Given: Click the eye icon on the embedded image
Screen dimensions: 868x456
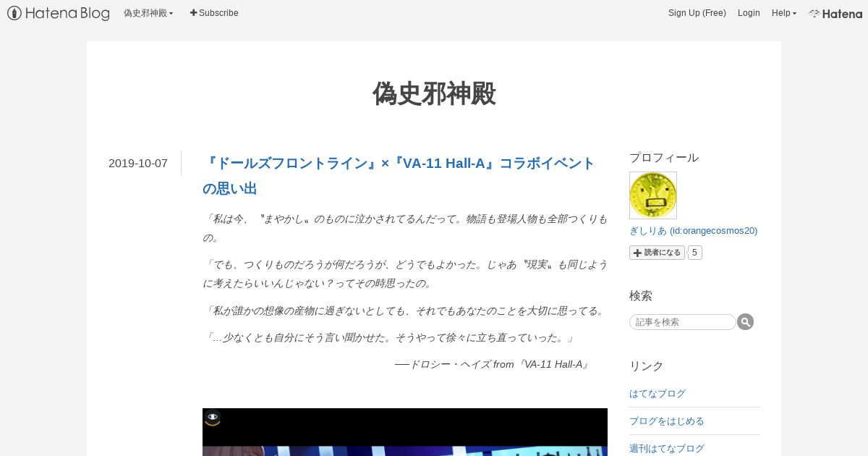Looking at the screenshot, I should [212, 418].
